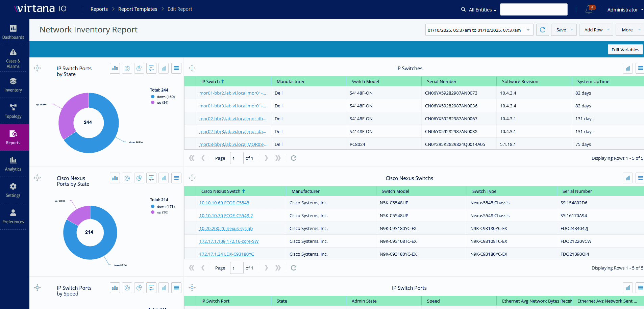Toggle the 'down (178)' legend entry
Image resolution: width=644 pixels, height=309 pixels.
[x=163, y=206]
